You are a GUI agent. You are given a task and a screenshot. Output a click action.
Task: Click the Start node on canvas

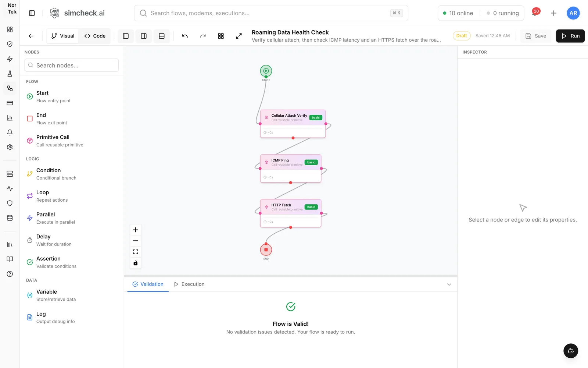pos(266,71)
